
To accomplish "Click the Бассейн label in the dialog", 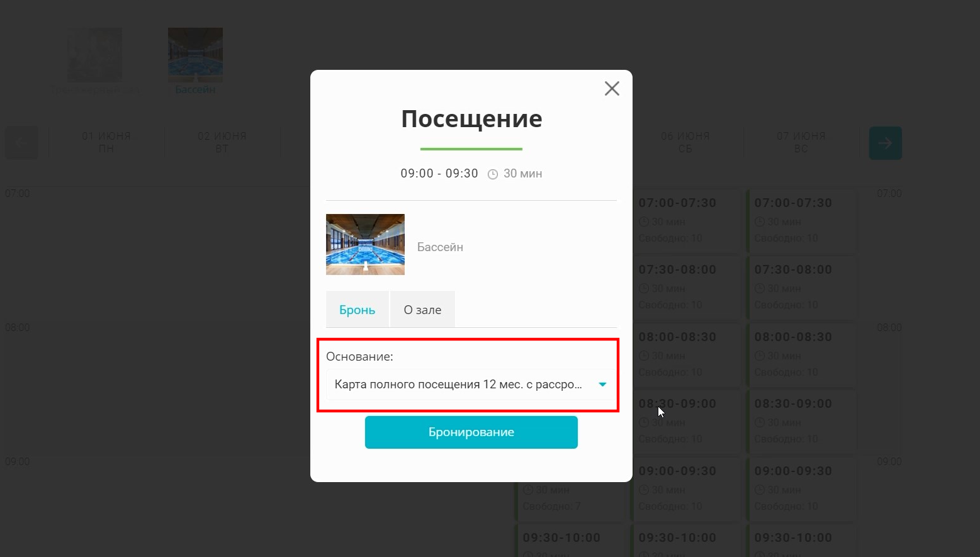I will click(x=440, y=247).
